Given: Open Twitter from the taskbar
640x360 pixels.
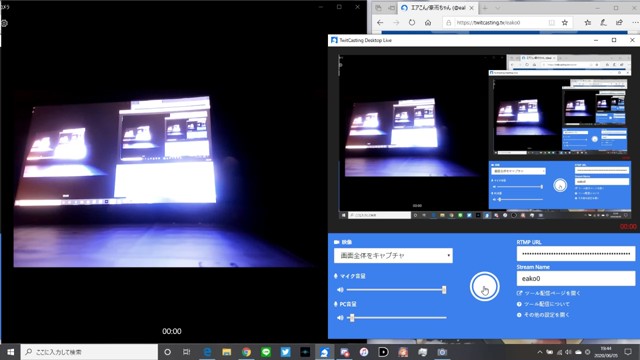Looking at the screenshot, I should click(285, 352).
